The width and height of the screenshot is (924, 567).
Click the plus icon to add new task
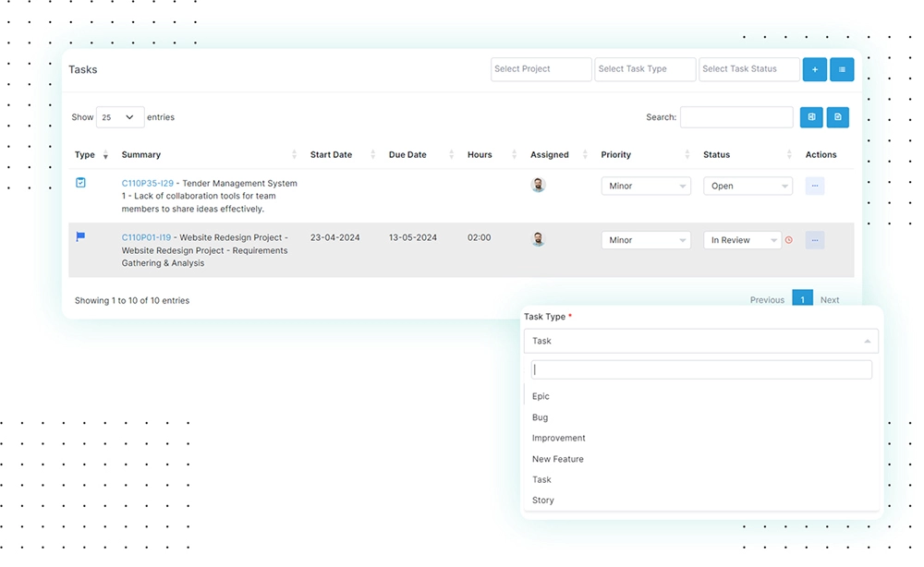[814, 69]
